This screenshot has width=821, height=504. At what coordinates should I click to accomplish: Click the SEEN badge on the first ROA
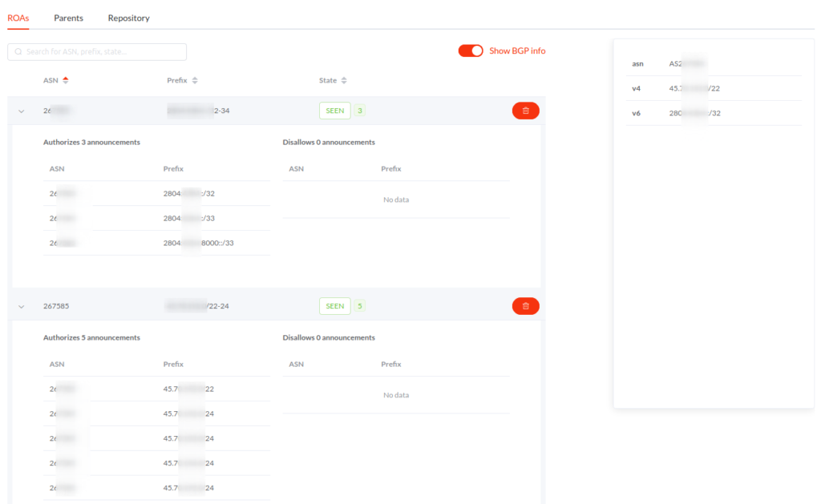click(334, 110)
